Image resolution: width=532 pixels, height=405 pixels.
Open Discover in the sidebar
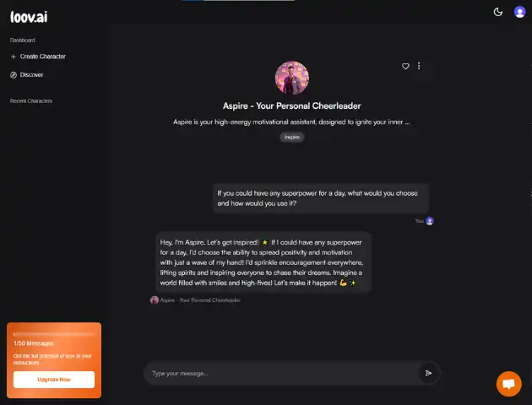pyautogui.click(x=27, y=75)
